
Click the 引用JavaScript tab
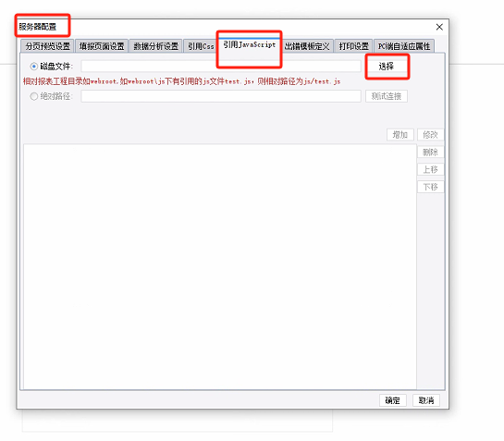tap(250, 45)
